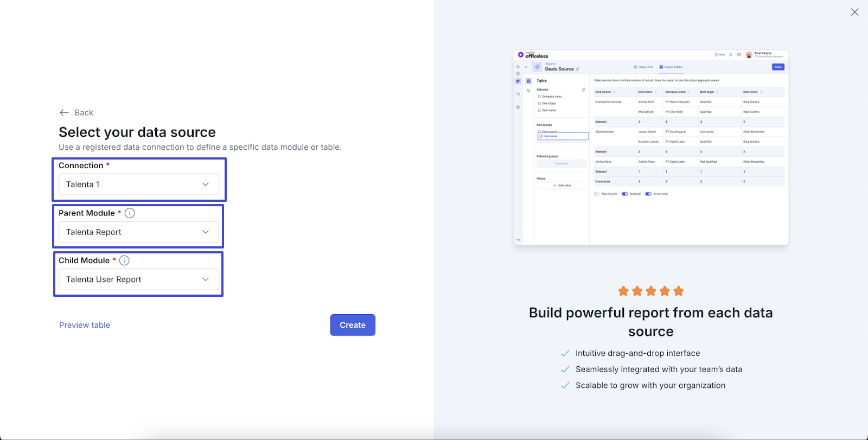Click the Create button
868x440 pixels.
click(353, 325)
